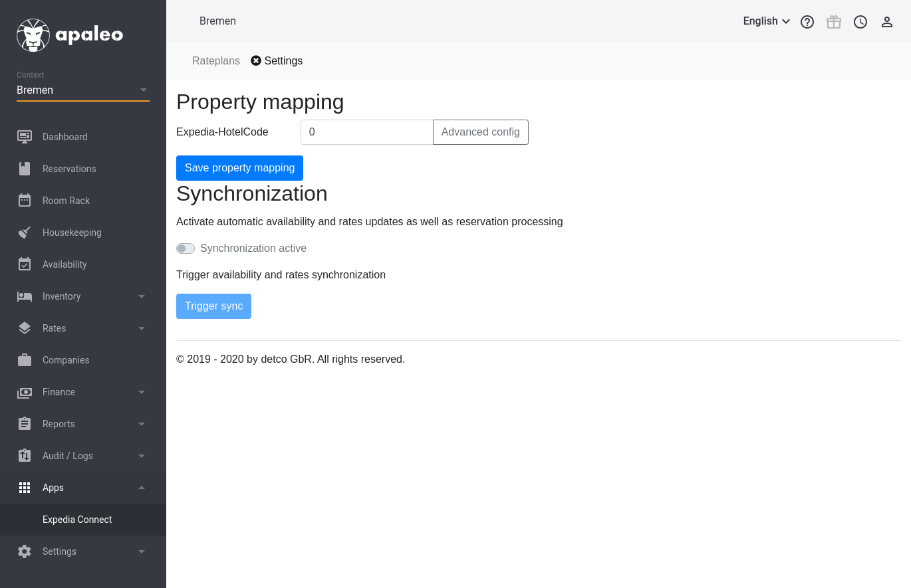Expand the Inventory menu section

coord(82,296)
